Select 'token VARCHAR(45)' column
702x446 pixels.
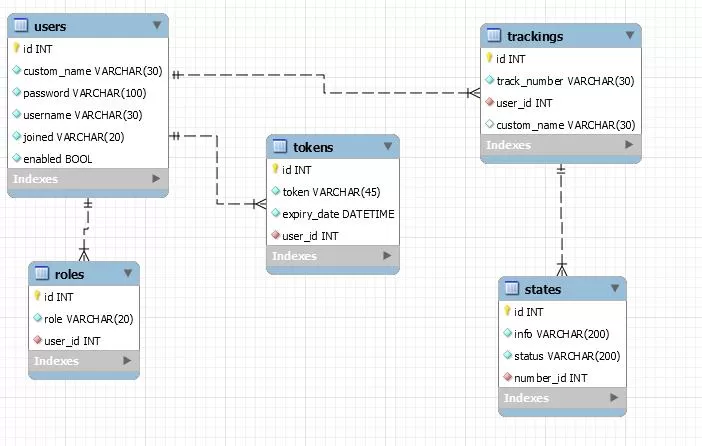(x=331, y=192)
